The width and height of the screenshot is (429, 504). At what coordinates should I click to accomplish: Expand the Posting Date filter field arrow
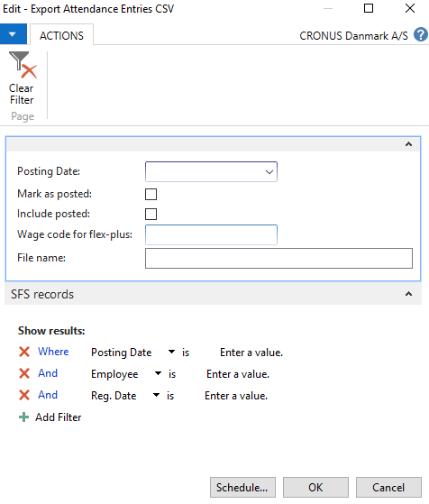[171, 352]
